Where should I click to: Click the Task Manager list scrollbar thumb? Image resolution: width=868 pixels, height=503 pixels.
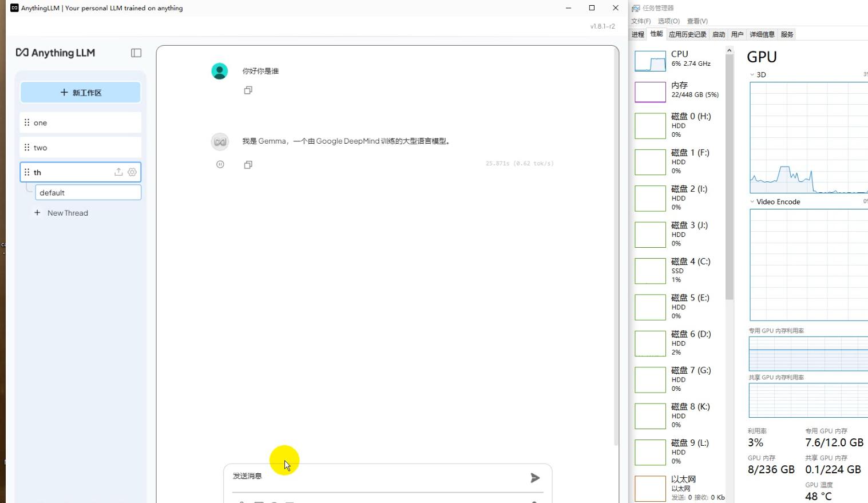(730, 177)
